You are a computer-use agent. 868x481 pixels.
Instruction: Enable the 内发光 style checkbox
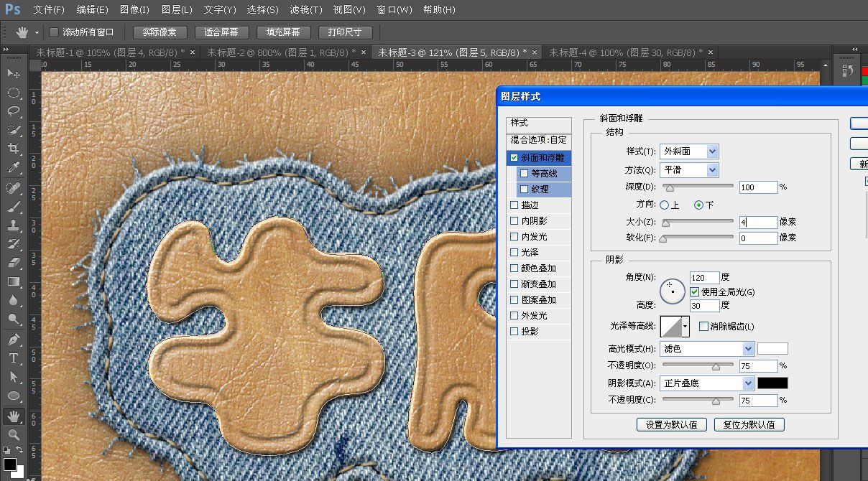[x=514, y=236]
